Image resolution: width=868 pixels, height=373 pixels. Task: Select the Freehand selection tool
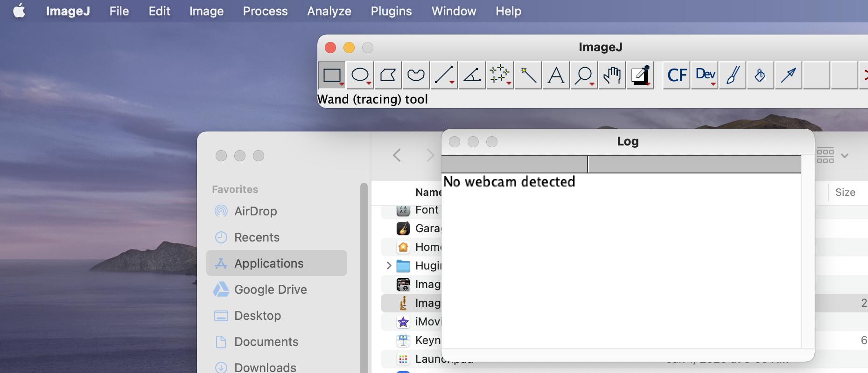pos(416,75)
